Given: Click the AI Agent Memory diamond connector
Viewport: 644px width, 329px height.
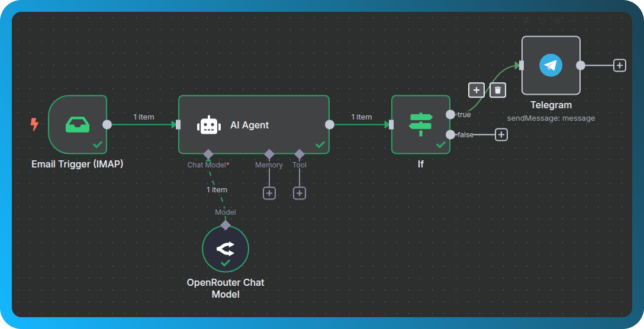Looking at the screenshot, I should (x=269, y=154).
